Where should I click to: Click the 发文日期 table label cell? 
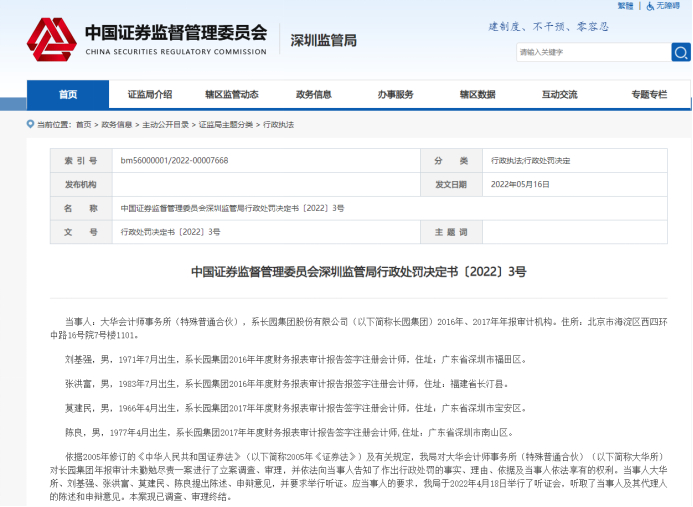coord(451,185)
